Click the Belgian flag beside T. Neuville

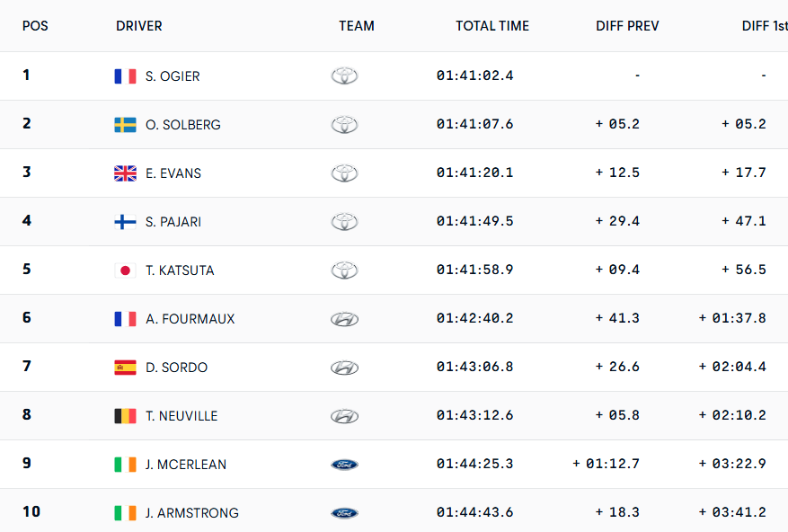pyautogui.click(x=125, y=416)
